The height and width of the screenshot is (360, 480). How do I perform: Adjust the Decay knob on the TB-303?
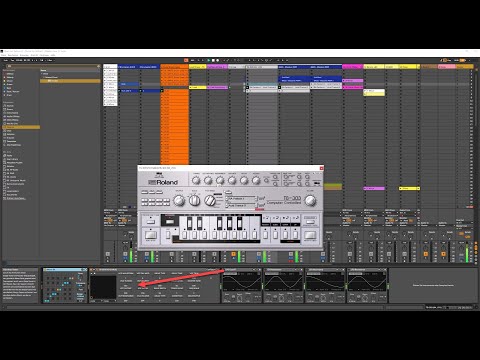pos(244,180)
